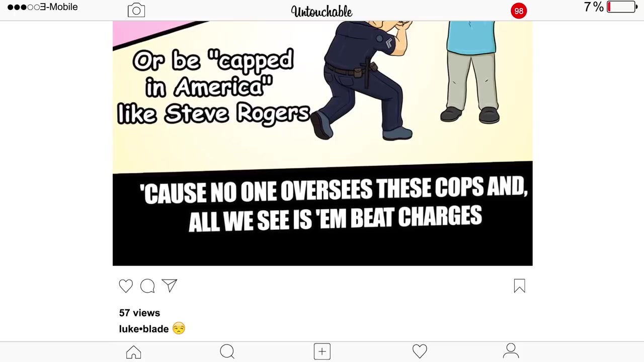Open the camera from the top bar
644x362 pixels.
pos(136,11)
